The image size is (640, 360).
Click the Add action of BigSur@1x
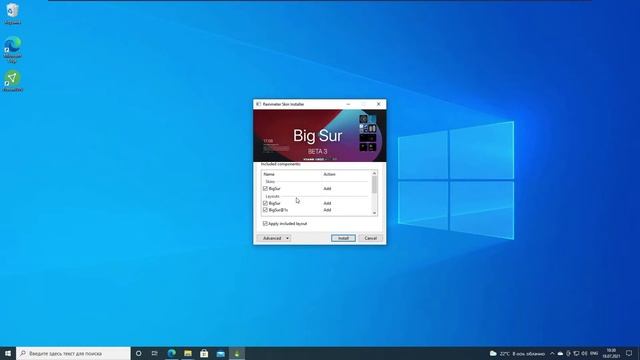(327, 210)
